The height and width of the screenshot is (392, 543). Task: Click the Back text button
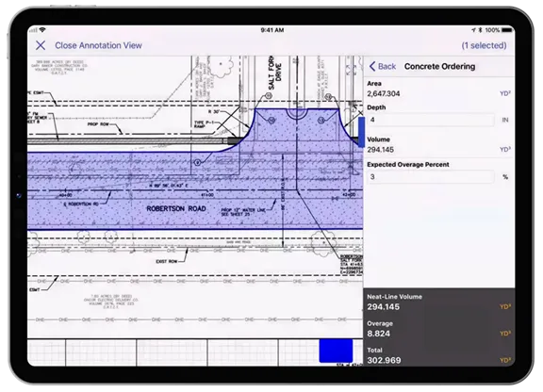(387, 66)
